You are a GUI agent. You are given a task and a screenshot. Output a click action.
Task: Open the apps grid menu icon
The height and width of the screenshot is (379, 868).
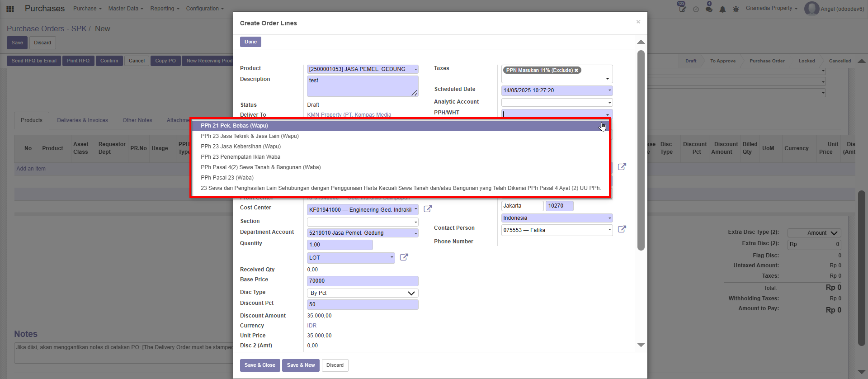click(10, 9)
